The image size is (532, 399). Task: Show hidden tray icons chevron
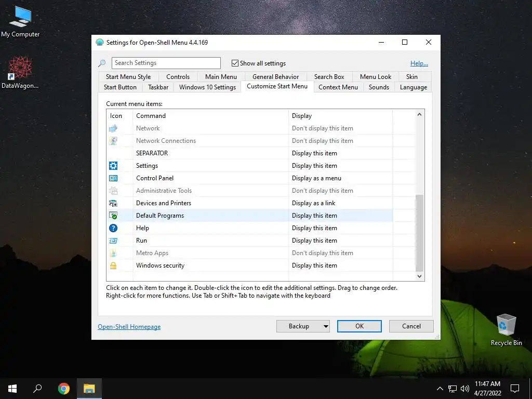coord(440,389)
